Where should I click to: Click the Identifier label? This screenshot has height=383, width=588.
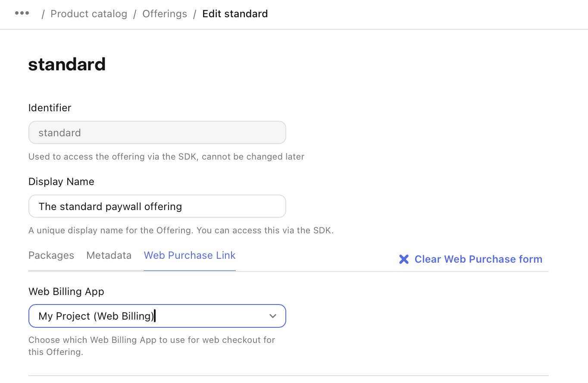[50, 108]
